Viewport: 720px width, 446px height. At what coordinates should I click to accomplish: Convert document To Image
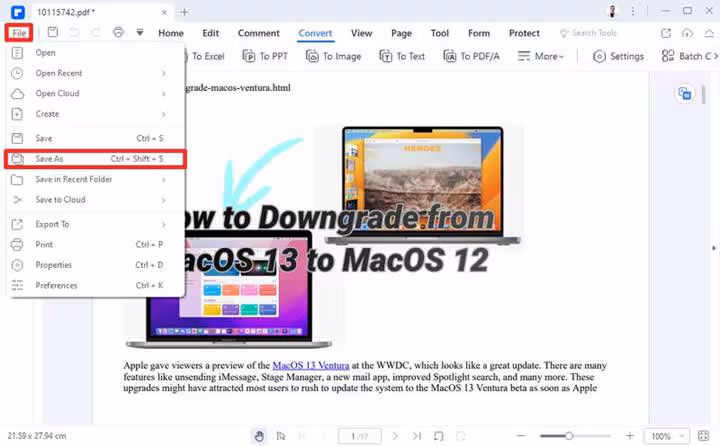pos(334,56)
